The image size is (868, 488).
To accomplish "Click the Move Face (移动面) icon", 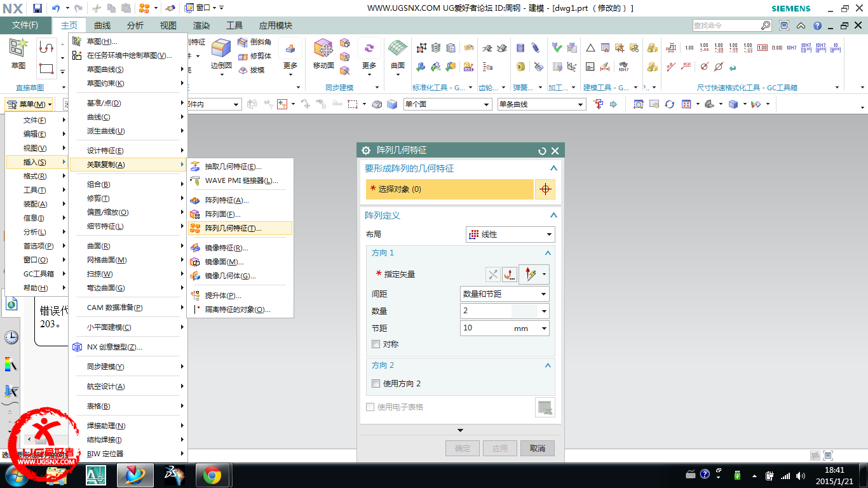I will tap(323, 49).
